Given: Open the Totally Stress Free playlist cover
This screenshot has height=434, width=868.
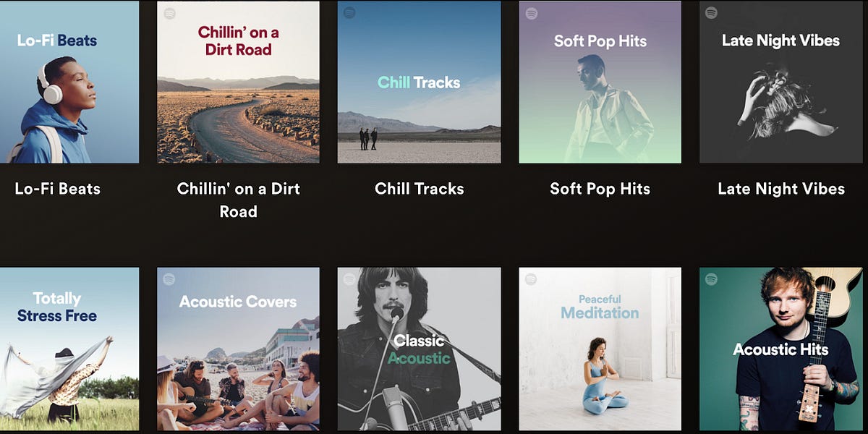Looking at the screenshot, I should [x=69, y=349].
